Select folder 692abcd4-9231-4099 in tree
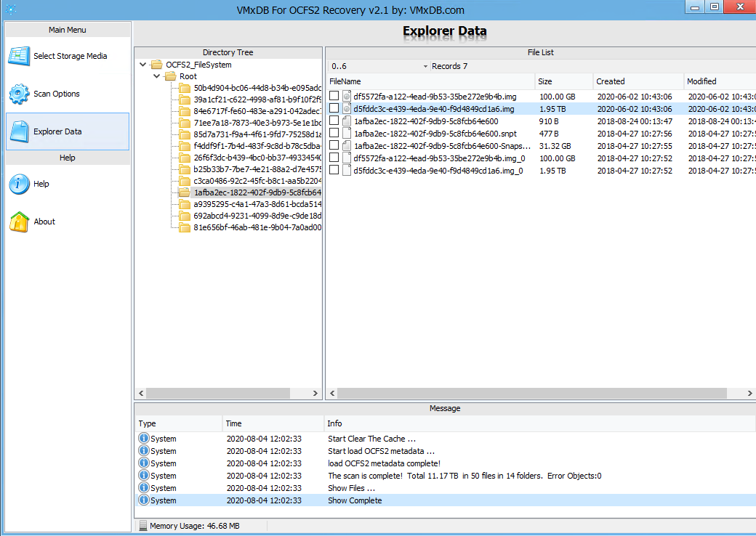756x536 pixels. (x=257, y=216)
